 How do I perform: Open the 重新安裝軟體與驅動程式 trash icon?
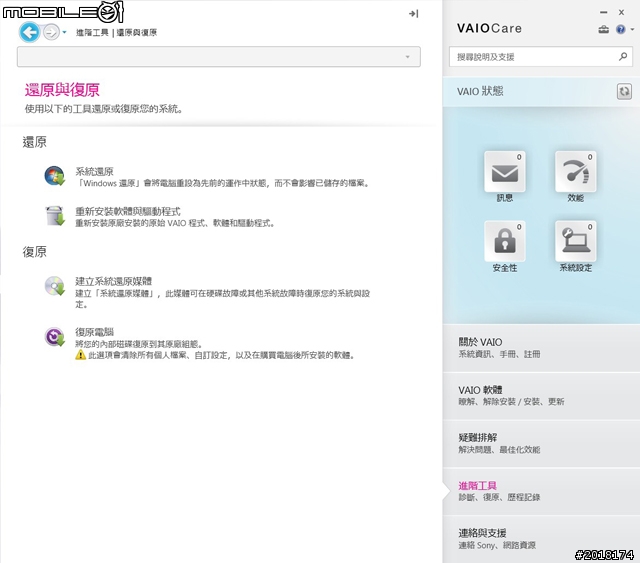pyautogui.click(x=55, y=216)
